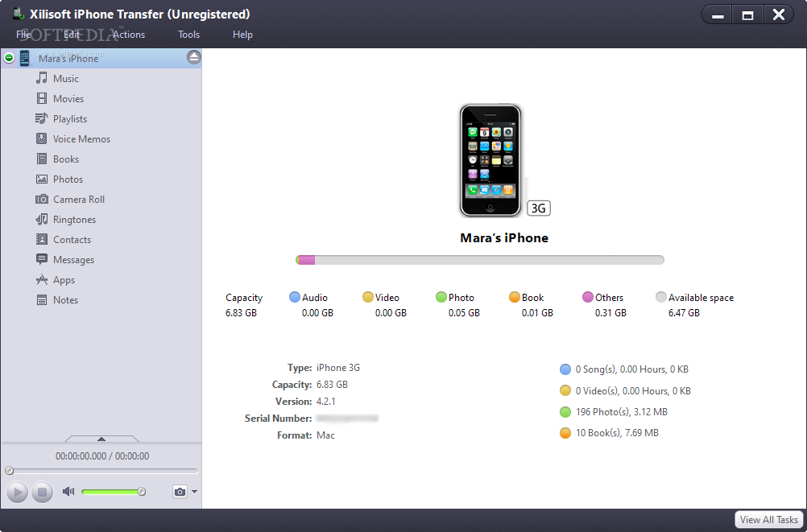Click the Others value '0.31 GB'
This screenshot has width=807, height=532.
point(610,313)
